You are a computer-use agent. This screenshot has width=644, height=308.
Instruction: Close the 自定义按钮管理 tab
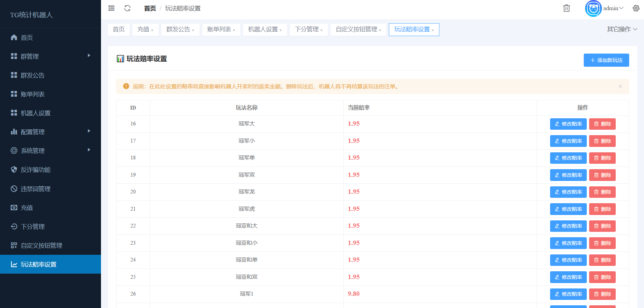(x=380, y=30)
